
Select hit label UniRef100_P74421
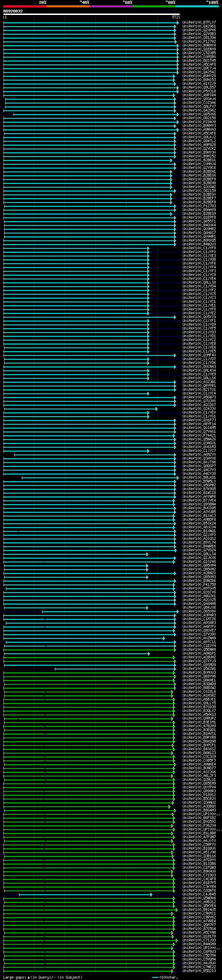199,436
